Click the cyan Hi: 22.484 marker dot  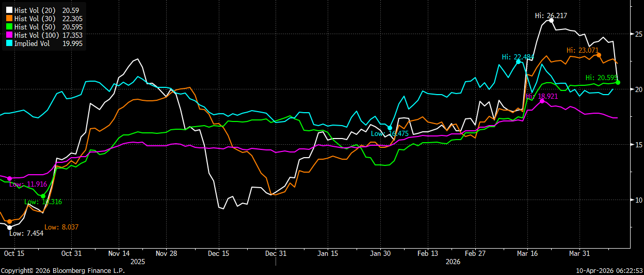coord(519,62)
